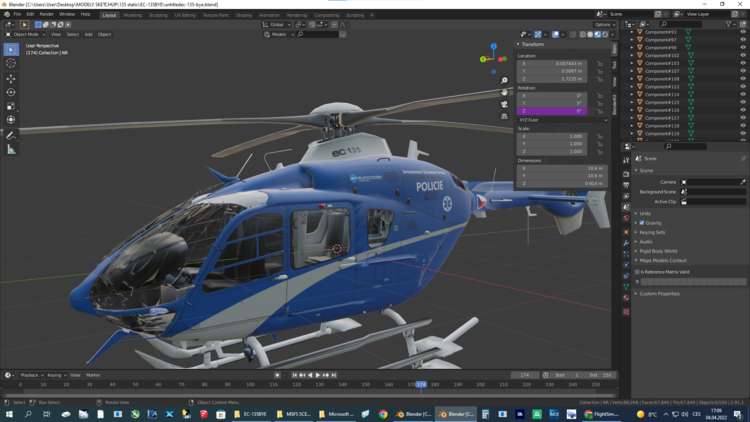Screen dimensions: 750x422
Task: Expand the Rigid Body World section
Action: 658,251
